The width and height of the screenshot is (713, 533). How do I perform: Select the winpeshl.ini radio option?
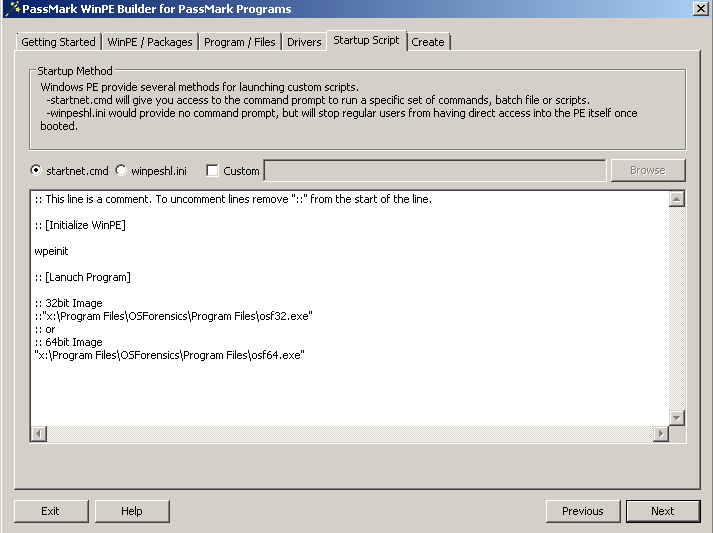point(122,171)
